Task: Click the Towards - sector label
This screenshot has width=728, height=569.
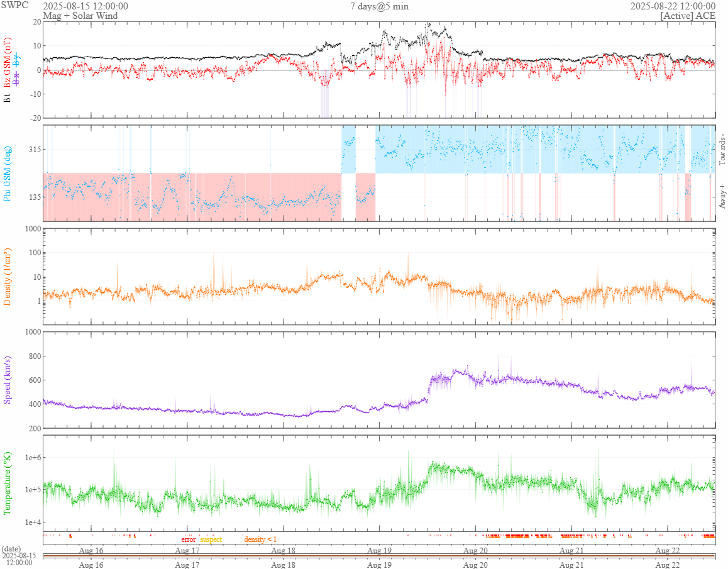Action: (x=722, y=150)
